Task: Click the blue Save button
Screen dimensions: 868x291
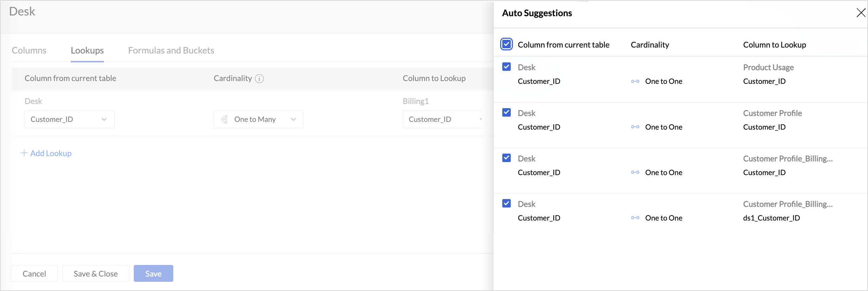Action: point(153,274)
